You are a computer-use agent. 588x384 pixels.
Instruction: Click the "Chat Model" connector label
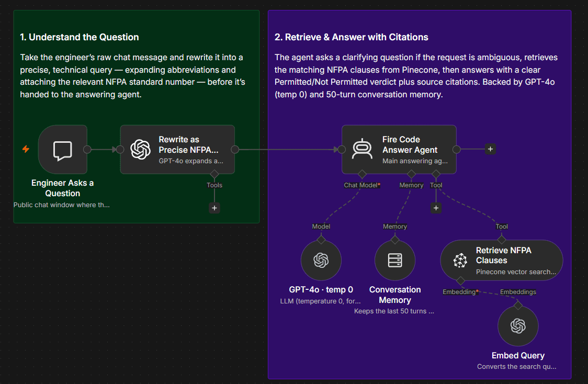pos(361,185)
